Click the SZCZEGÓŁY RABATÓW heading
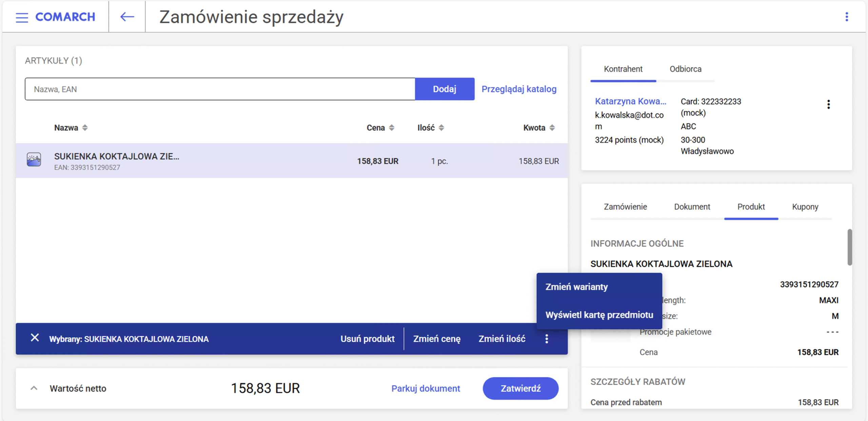 coord(638,382)
